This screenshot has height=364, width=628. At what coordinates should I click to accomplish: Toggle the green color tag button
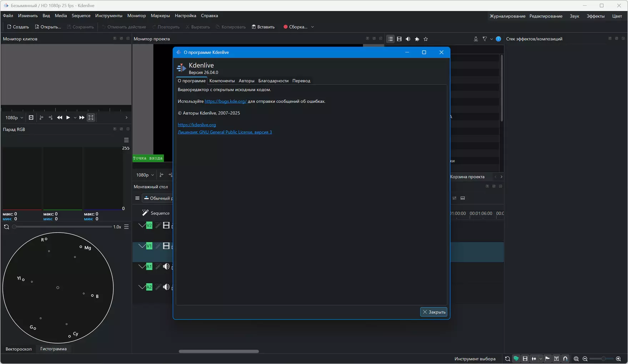tap(516, 359)
